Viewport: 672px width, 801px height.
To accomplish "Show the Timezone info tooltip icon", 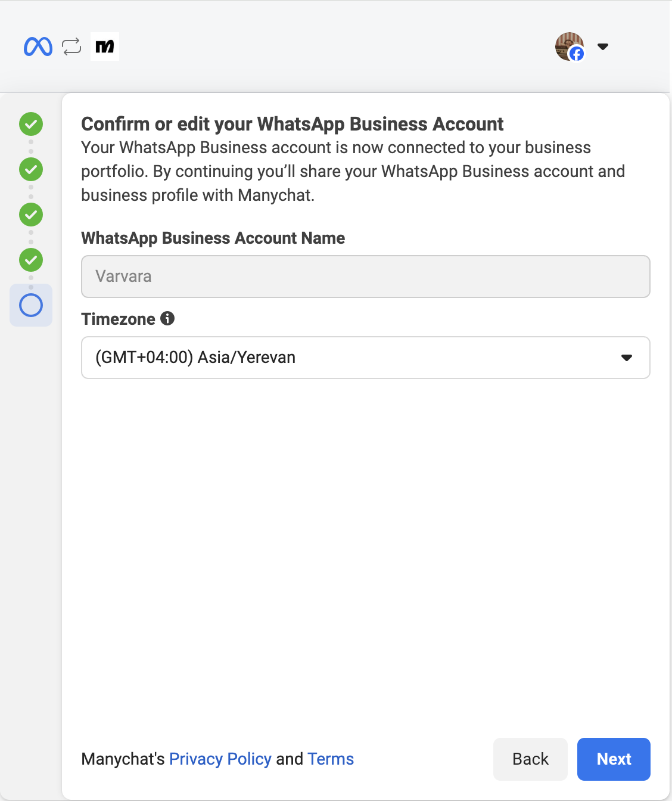I will pyautogui.click(x=167, y=318).
